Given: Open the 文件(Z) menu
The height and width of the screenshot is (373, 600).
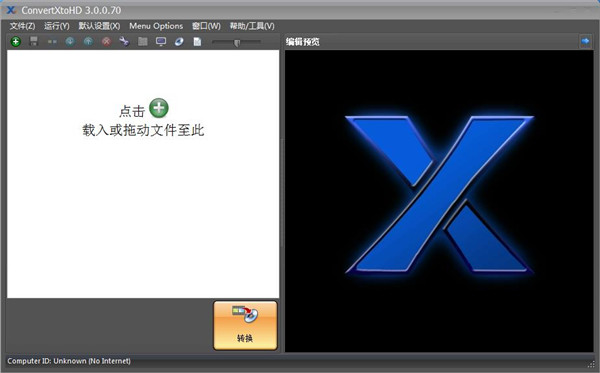Looking at the screenshot, I should click(22, 26).
